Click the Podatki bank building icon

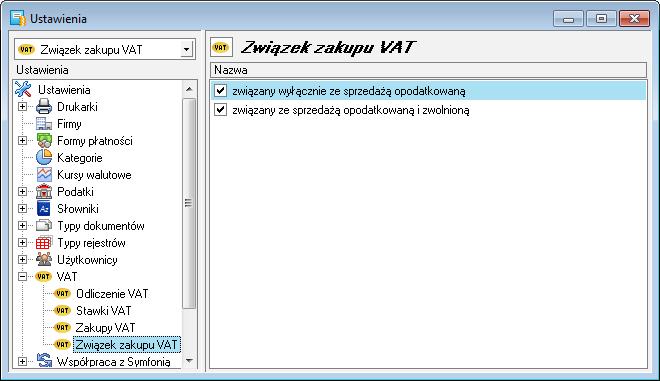(44, 192)
